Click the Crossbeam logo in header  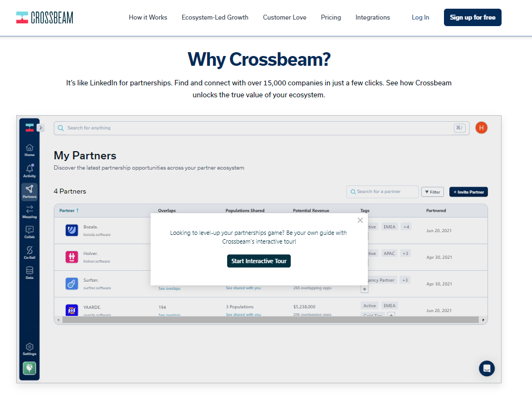point(45,17)
